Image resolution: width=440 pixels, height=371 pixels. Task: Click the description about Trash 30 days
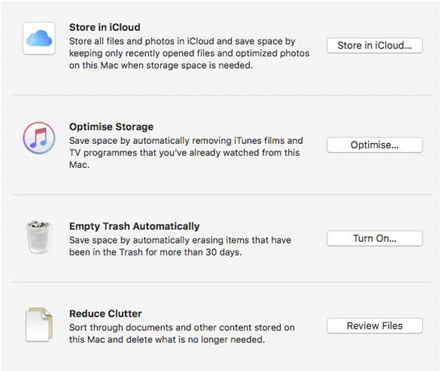[x=180, y=246]
